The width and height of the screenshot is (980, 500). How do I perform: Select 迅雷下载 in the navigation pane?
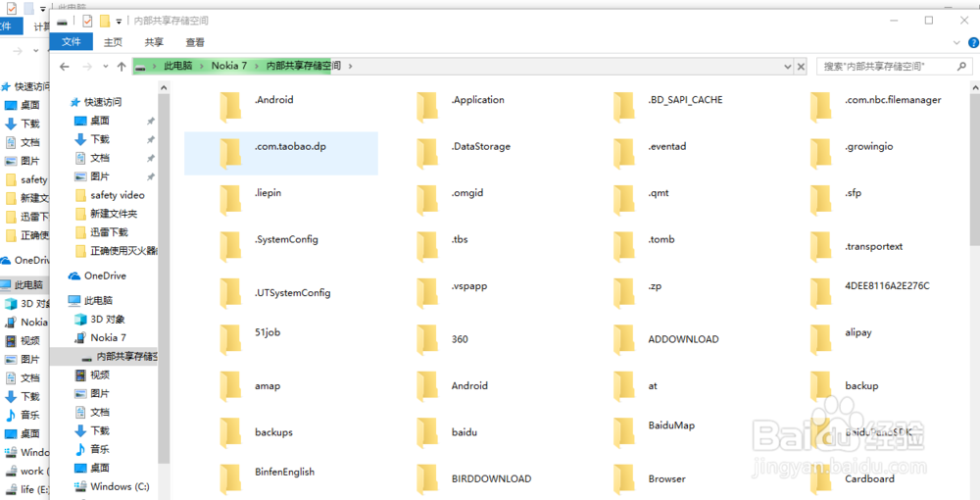110,232
